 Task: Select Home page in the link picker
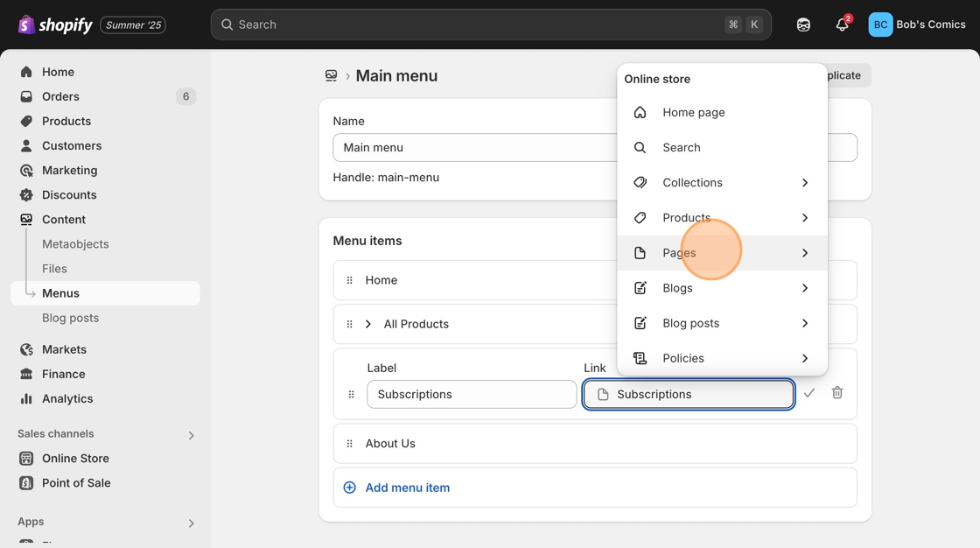pyautogui.click(x=694, y=112)
